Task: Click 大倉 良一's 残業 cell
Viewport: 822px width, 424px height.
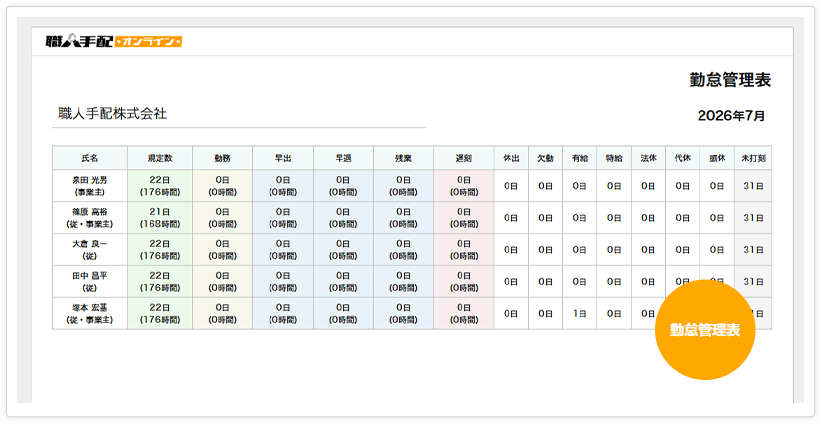Action: 403,249
